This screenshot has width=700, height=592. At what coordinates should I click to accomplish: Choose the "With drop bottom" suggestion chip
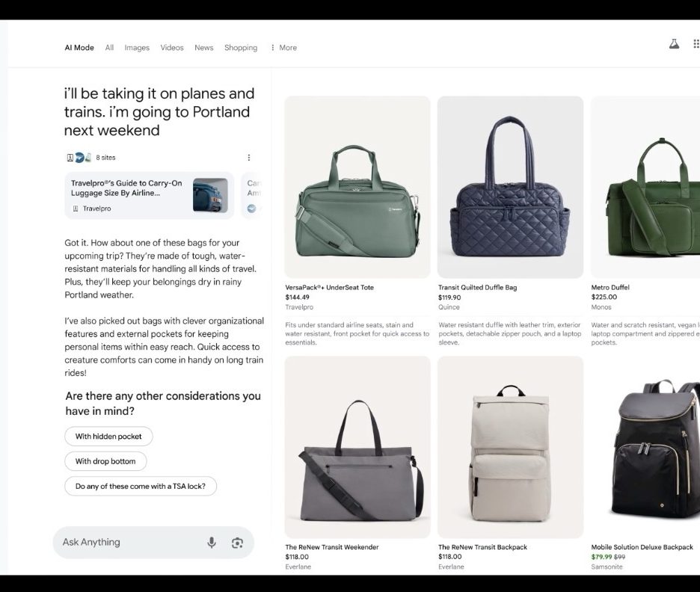[105, 461]
